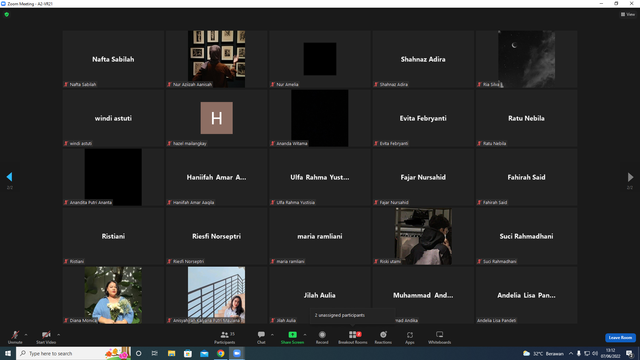The width and height of the screenshot is (640, 360).
Task: Click the 2 unassigned participants tooltip
Action: tap(353, 315)
